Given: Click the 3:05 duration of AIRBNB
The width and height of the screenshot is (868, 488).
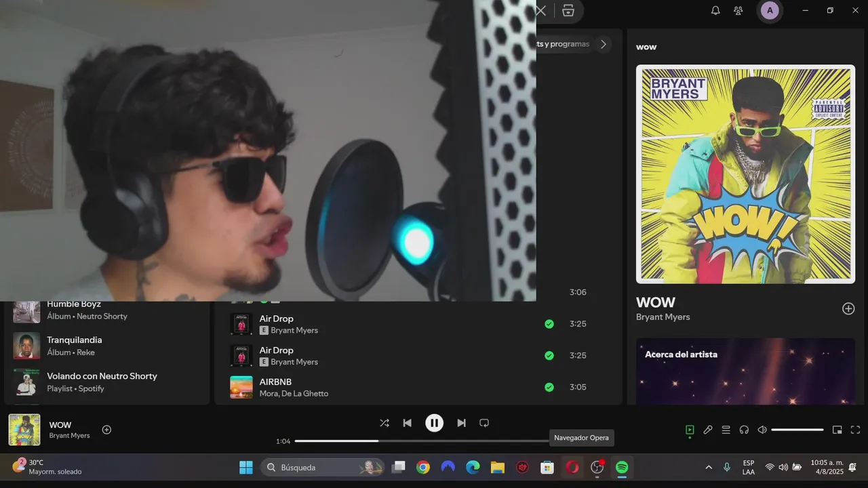Looking at the screenshot, I should click(x=578, y=387).
